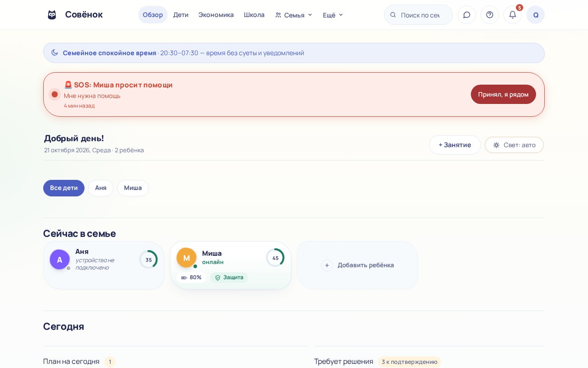
Task: Click the SOS: Миша просит помощи heading
Action: click(x=118, y=85)
